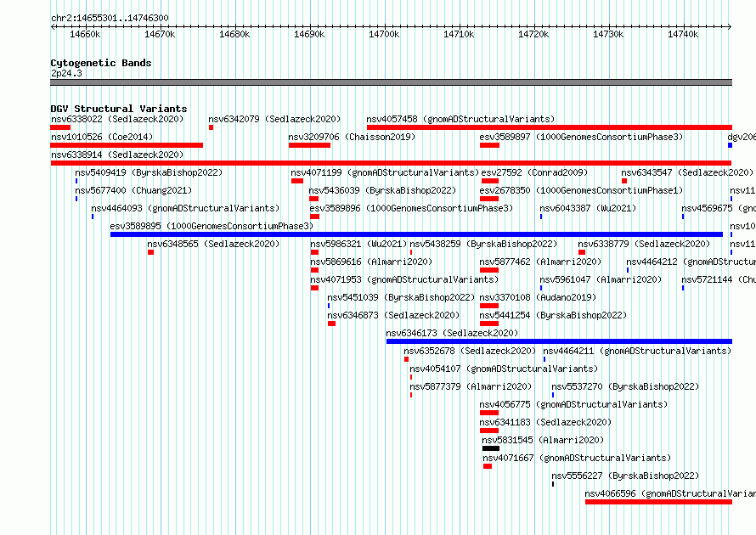Screen dimensions: 756x535
Task: Open nsv6338779 (Sedlazeck2020) variant label
Action: point(644,244)
